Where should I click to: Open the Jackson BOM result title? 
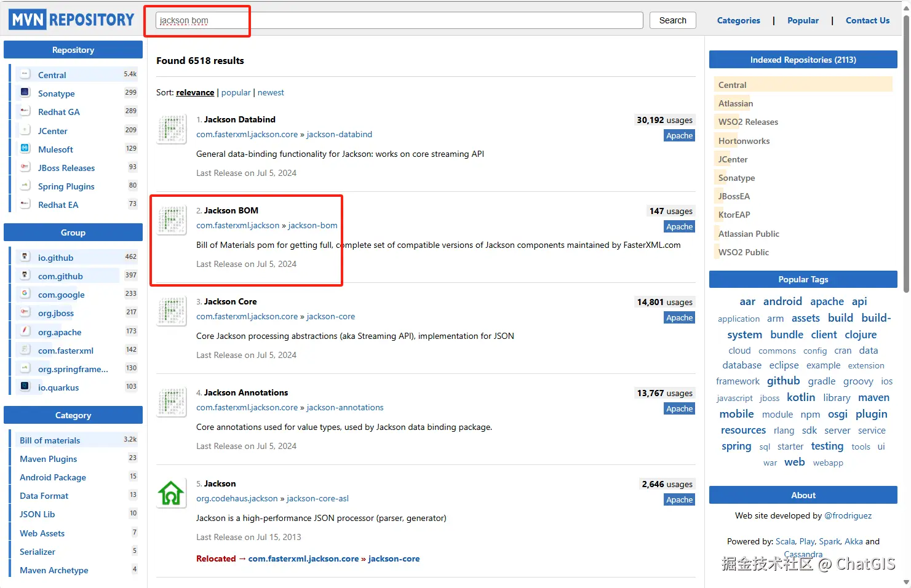pos(231,210)
